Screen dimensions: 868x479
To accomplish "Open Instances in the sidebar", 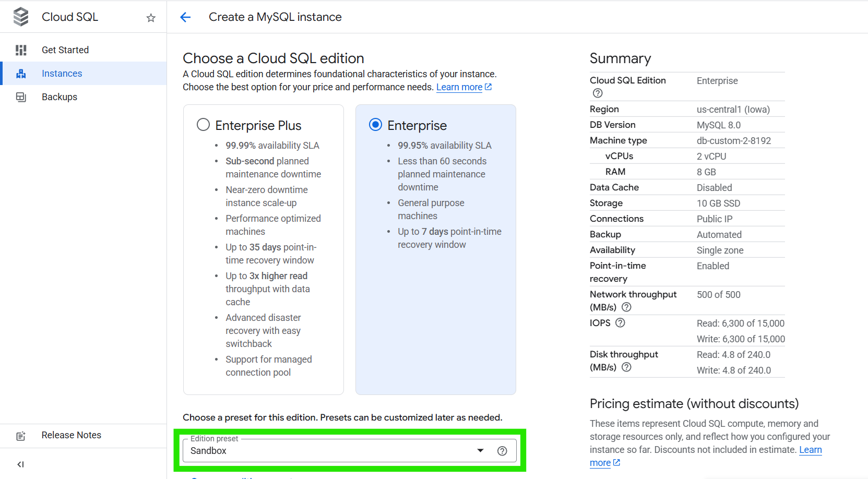I will point(62,74).
